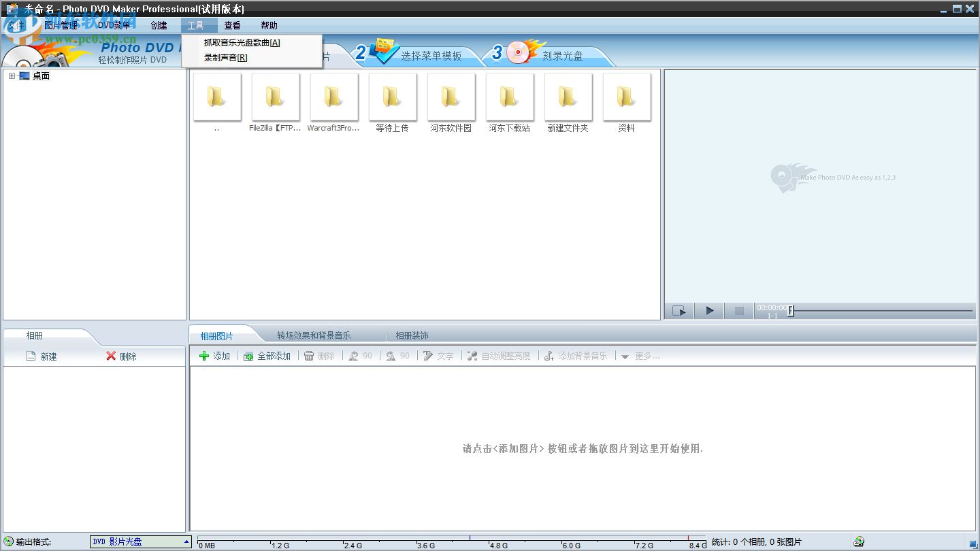
Task: Open the 资料 folder thumbnail
Action: [x=626, y=97]
